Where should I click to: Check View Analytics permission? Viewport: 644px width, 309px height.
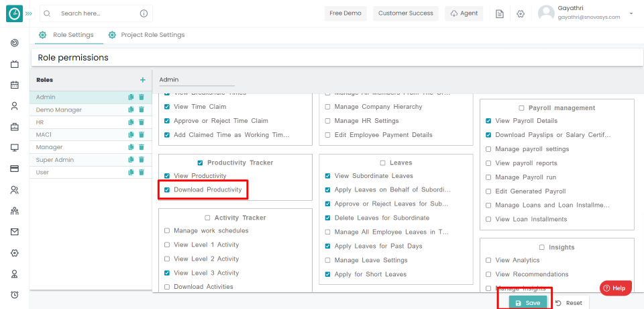pos(488,261)
